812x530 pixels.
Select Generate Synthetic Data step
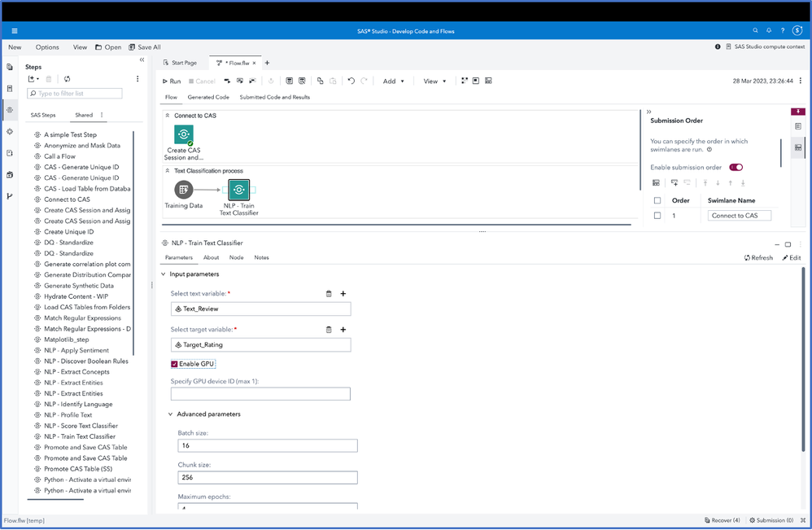tap(78, 286)
